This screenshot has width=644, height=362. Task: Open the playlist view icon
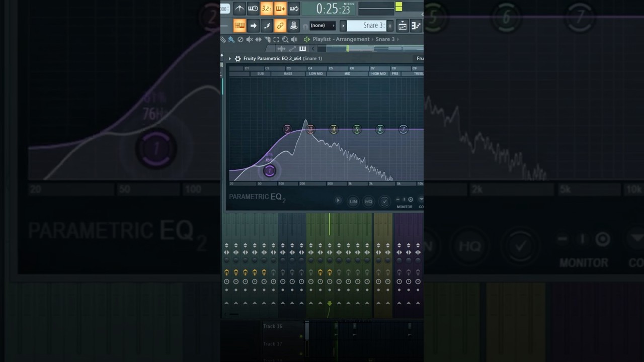403,26
